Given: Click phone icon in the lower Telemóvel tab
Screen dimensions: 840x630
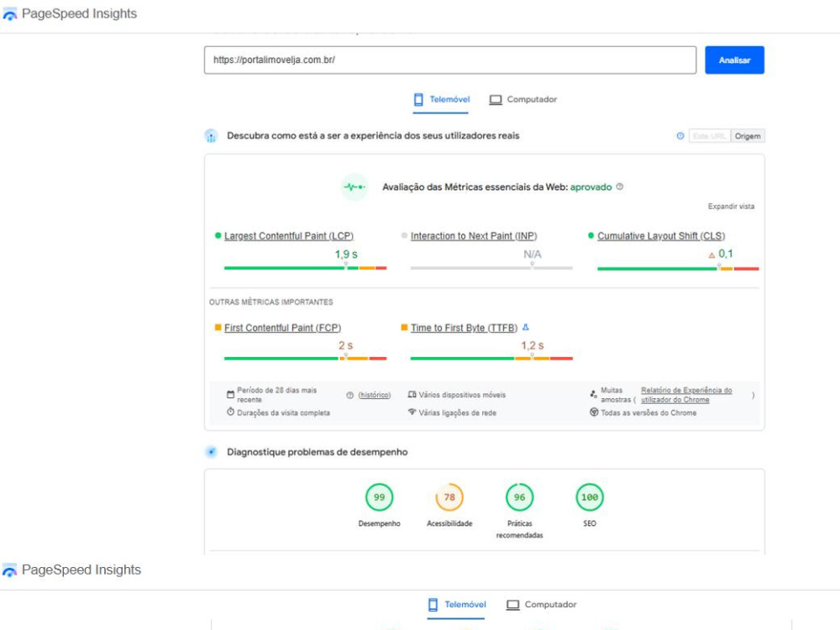Looking at the screenshot, I should [x=433, y=605].
